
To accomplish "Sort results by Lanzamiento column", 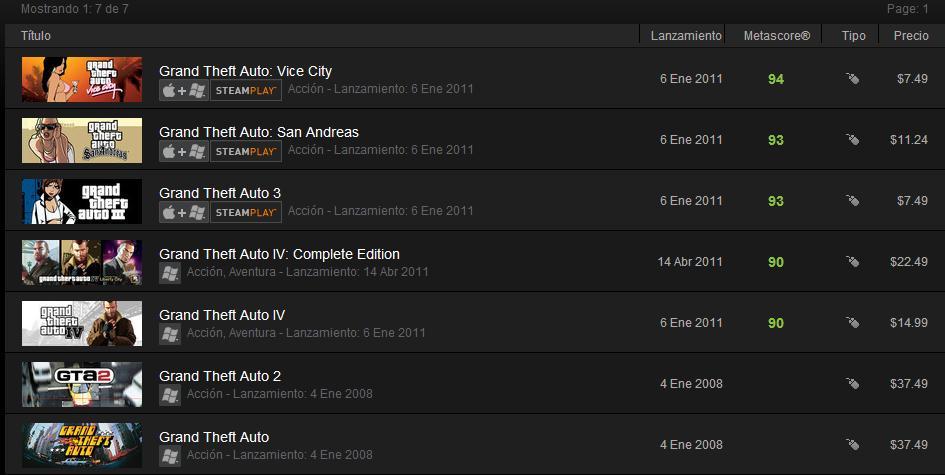I will point(686,36).
